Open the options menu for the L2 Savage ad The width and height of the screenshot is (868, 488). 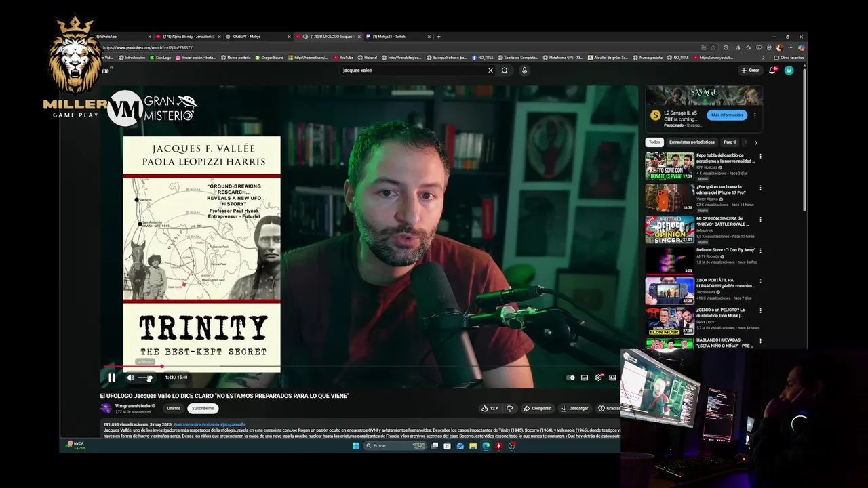point(755,115)
